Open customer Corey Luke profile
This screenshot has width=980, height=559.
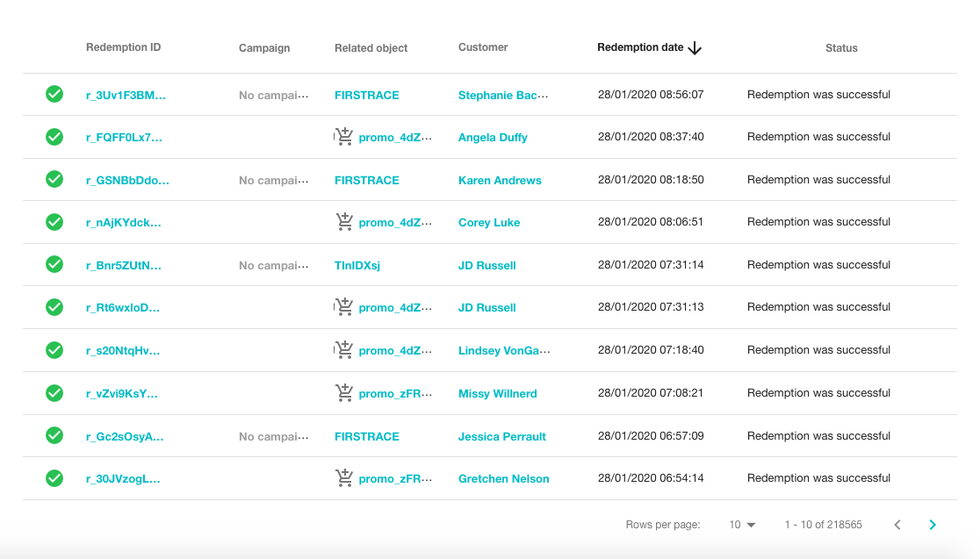pos(489,222)
